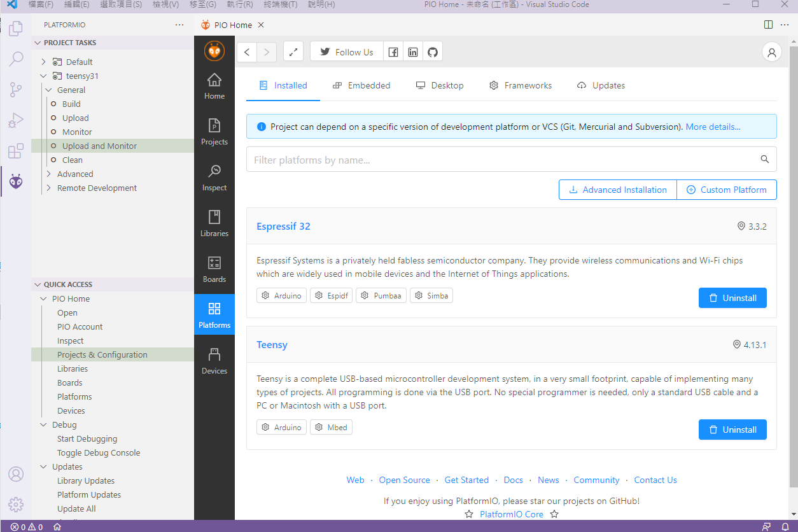Open the Manage gear in activity bar

16,505
